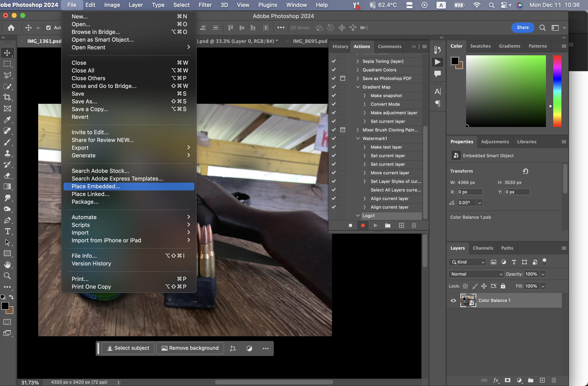Image resolution: width=588 pixels, height=386 pixels.
Task: Select the Hand tool
Action: click(8, 265)
